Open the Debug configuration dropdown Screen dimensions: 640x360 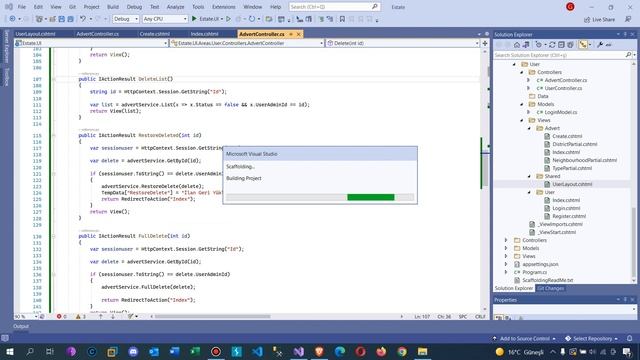coord(125,19)
